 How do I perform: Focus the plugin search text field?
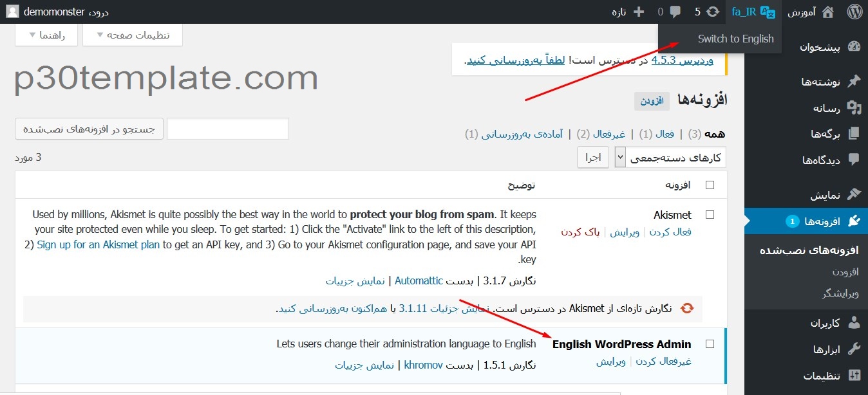(228, 129)
